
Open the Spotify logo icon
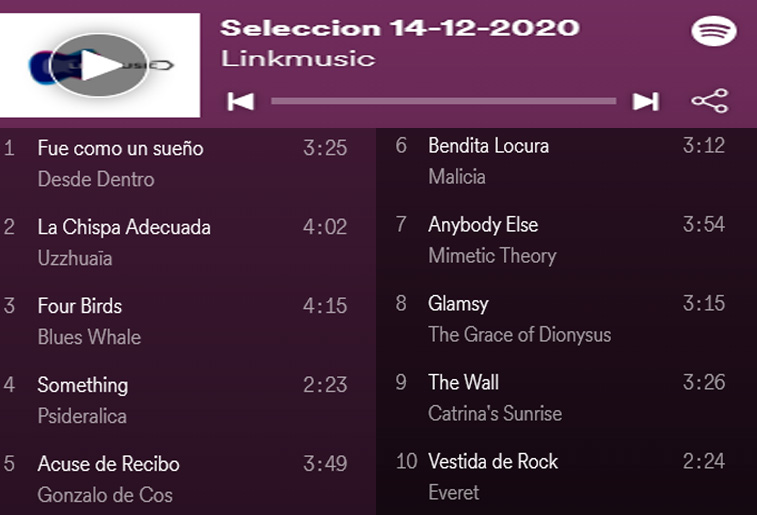coord(713,31)
